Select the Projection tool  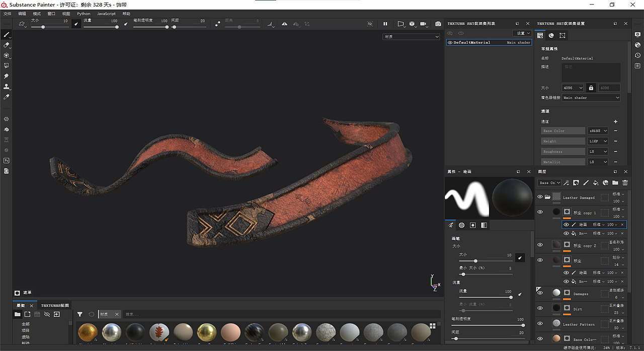pos(7,55)
